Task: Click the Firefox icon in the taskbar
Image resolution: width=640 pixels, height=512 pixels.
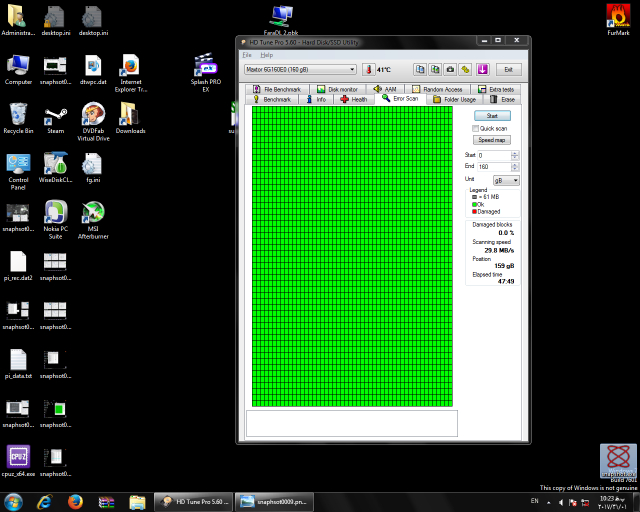Action: [76, 501]
